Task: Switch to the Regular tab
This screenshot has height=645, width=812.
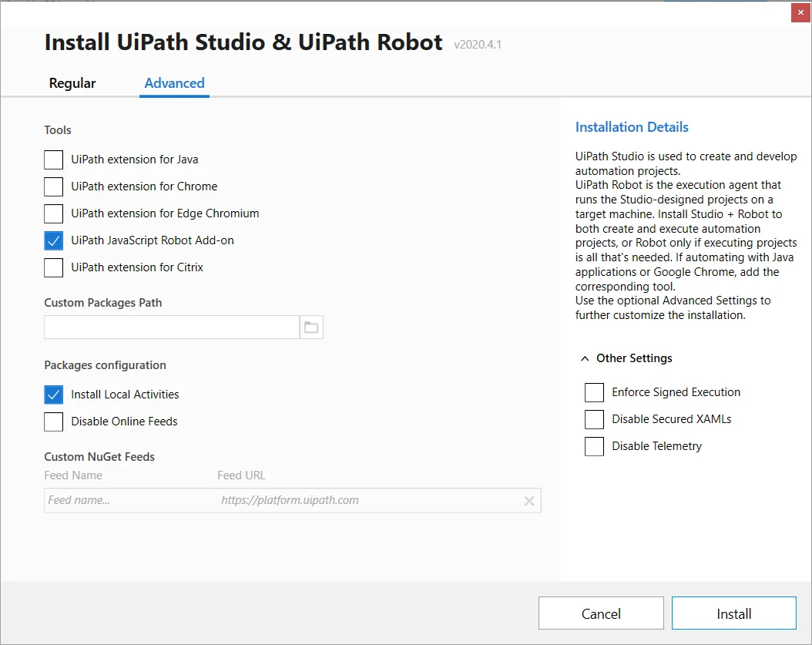Action: click(x=72, y=83)
